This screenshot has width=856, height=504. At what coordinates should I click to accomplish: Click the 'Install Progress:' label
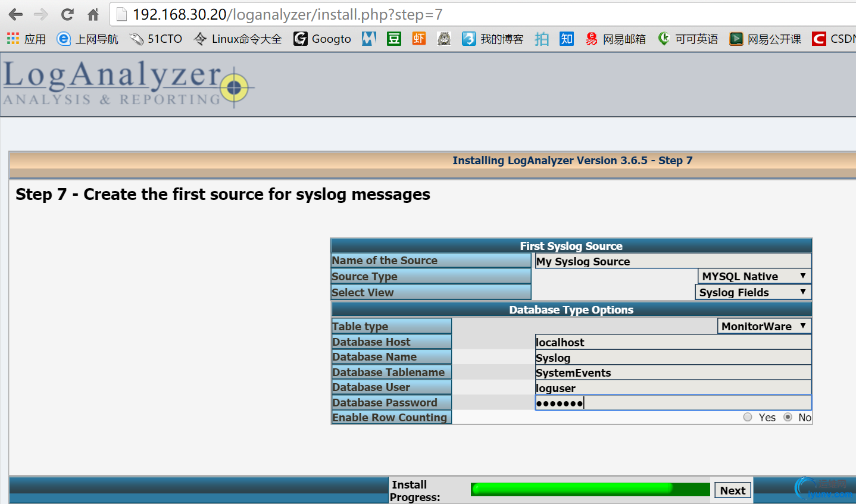(415, 491)
